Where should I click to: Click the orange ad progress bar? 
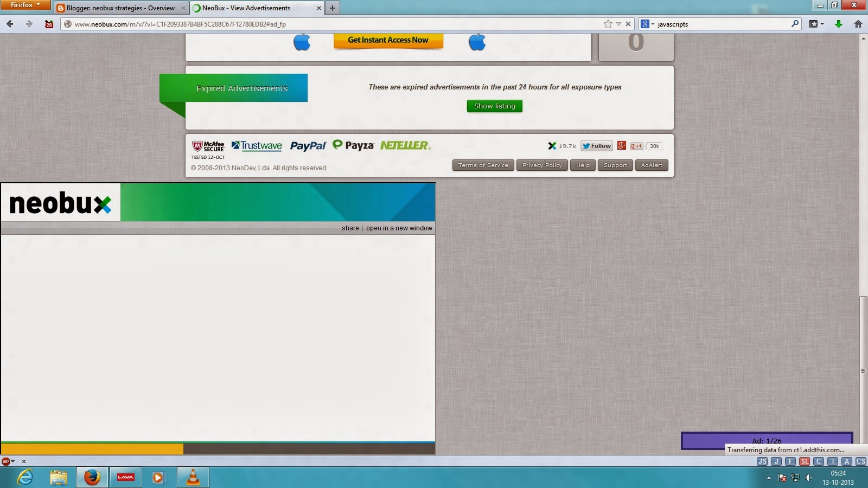[92, 449]
